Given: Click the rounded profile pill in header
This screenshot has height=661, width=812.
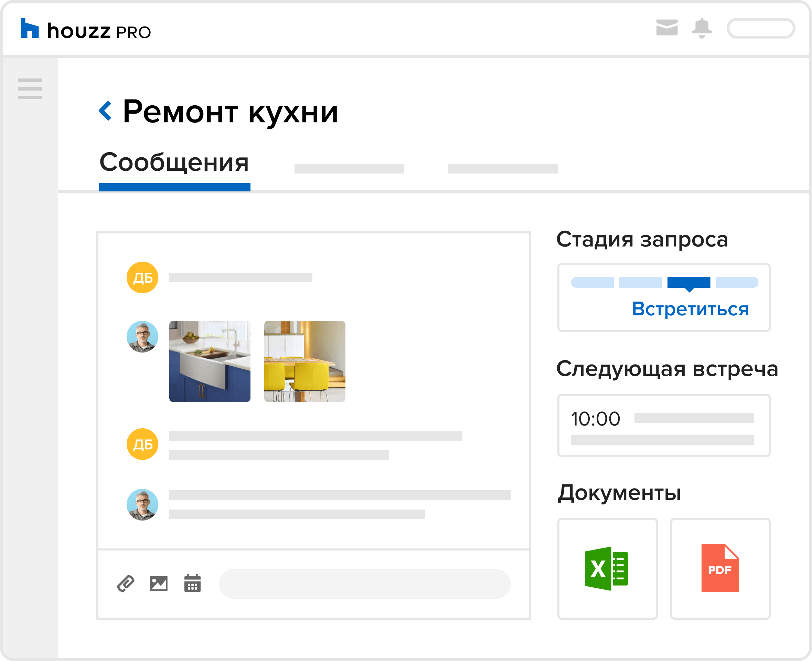Looking at the screenshot, I should (x=760, y=28).
